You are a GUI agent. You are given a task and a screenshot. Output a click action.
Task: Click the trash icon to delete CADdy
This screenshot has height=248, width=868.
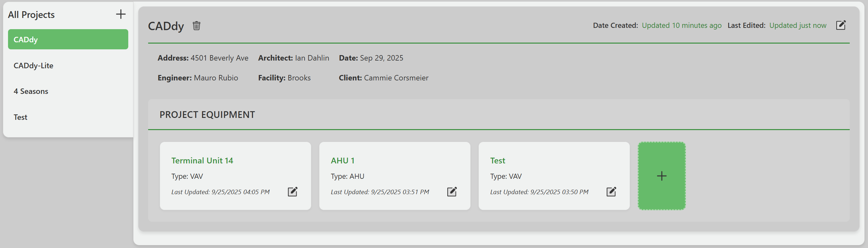point(197,26)
